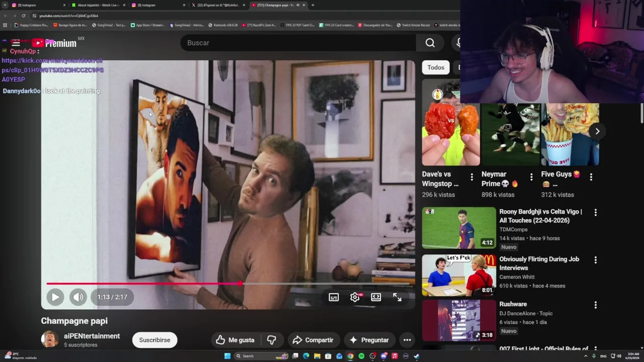Click the progress bar scrubber dot

(240, 284)
